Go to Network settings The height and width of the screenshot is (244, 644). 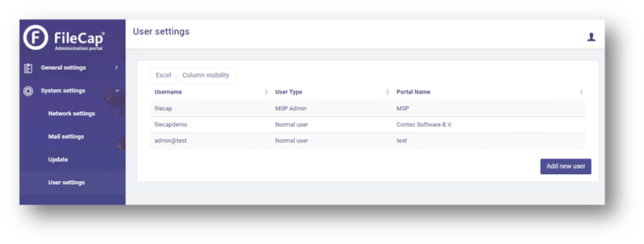(x=71, y=113)
